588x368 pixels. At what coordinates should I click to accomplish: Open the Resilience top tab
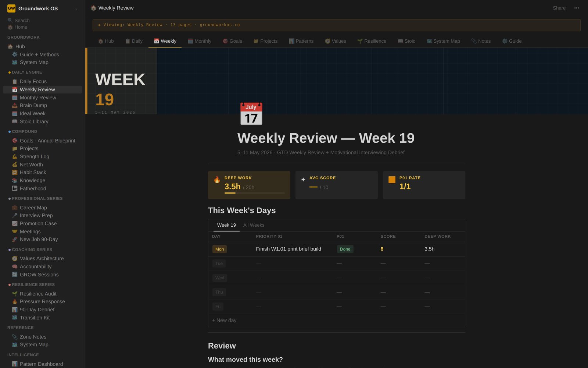pos(372,41)
